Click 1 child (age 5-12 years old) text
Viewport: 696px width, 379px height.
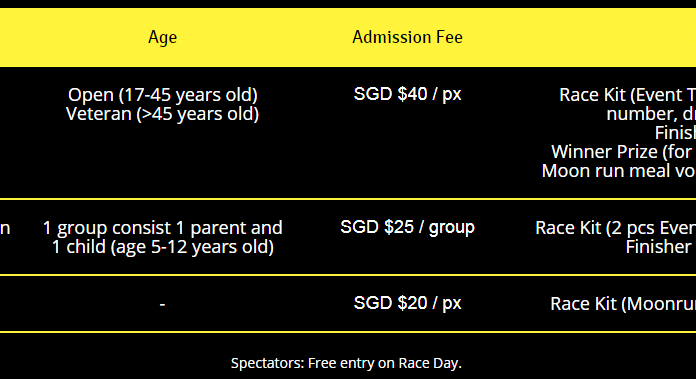pos(162,247)
